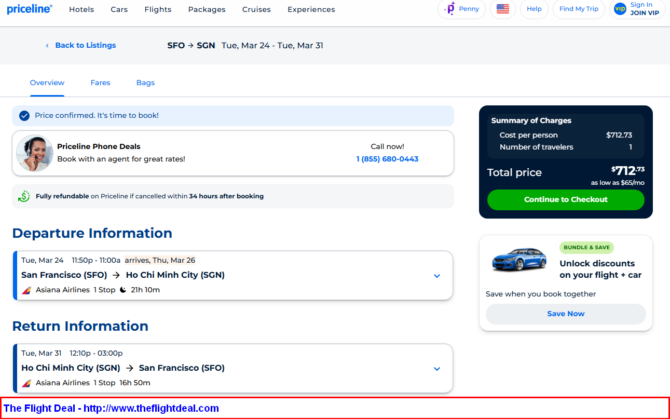Expand the departure flight details chevron
Viewport: 670px width, 419px height.
(x=437, y=275)
